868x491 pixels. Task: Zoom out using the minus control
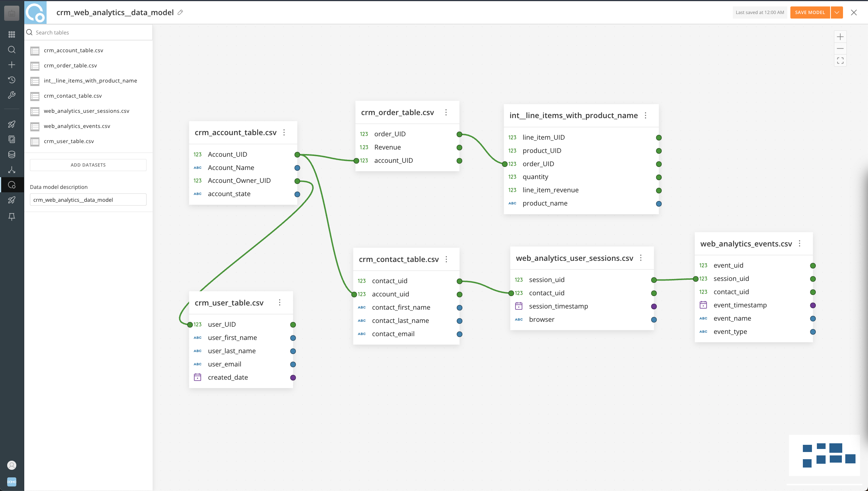pos(840,48)
